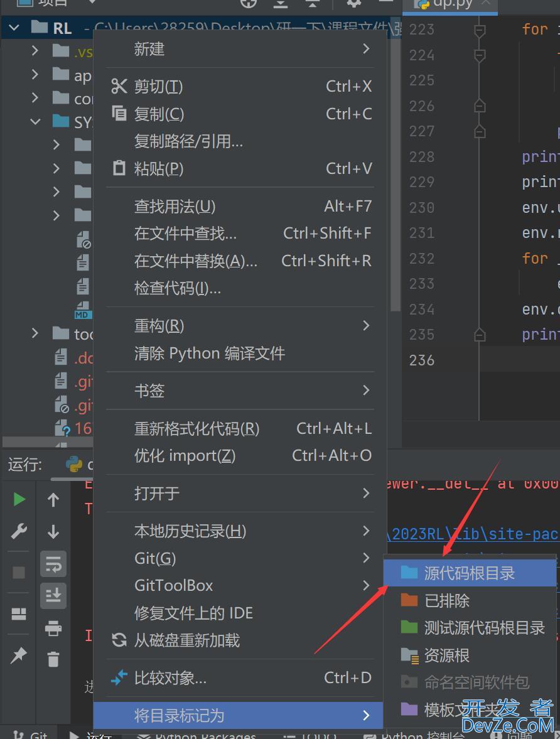
Task: Click the compare arrows icon beside 比较对象
Action: 119,677
